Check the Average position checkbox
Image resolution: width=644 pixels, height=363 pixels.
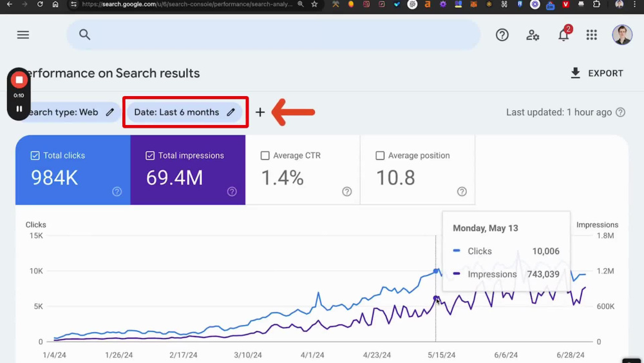pyautogui.click(x=380, y=155)
